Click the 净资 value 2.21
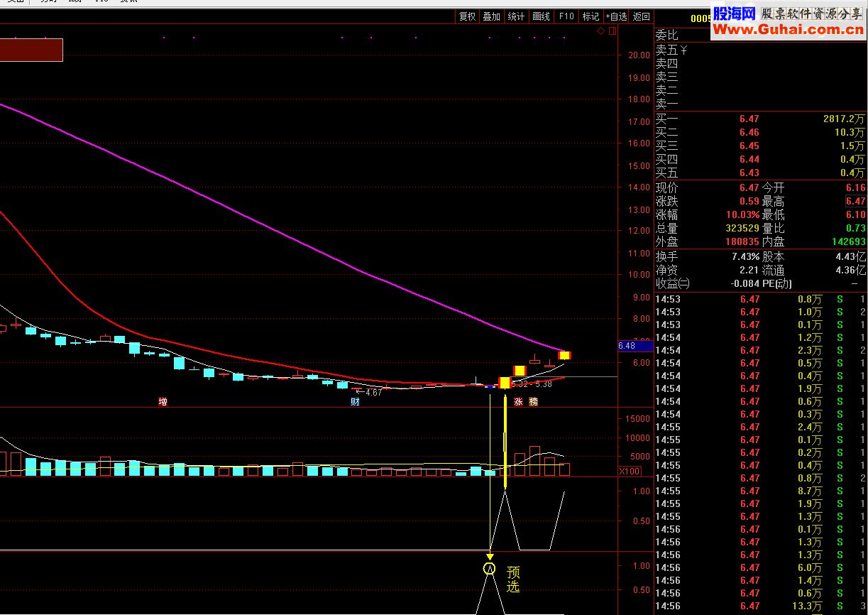This screenshot has height=615, width=868. tap(750, 270)
